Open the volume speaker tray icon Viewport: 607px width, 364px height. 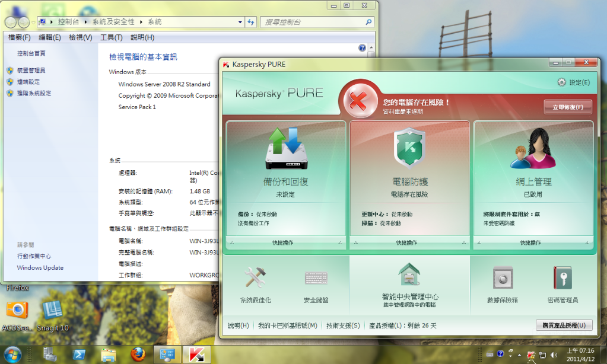click(x=554, y=355)
